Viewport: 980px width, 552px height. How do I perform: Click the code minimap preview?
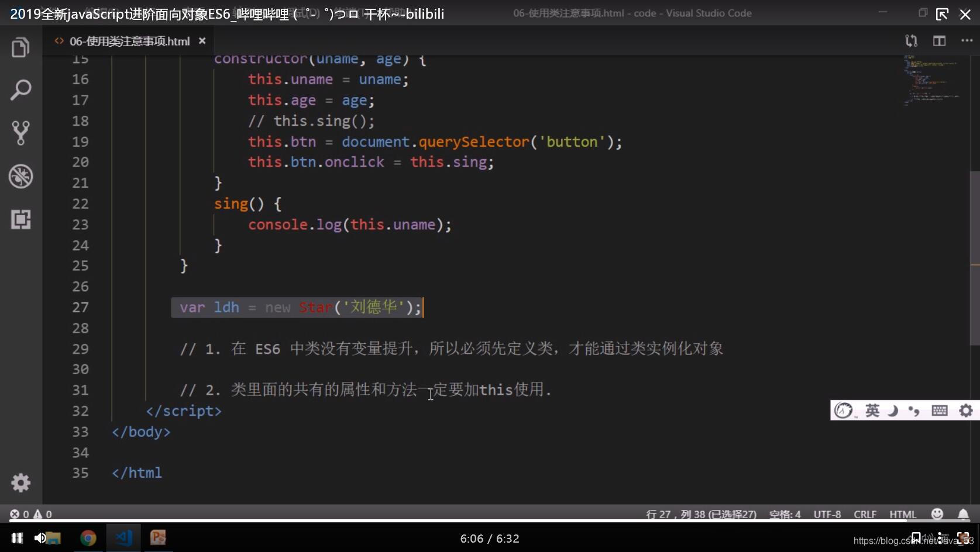pyautogui.click(x=931, y=81)
